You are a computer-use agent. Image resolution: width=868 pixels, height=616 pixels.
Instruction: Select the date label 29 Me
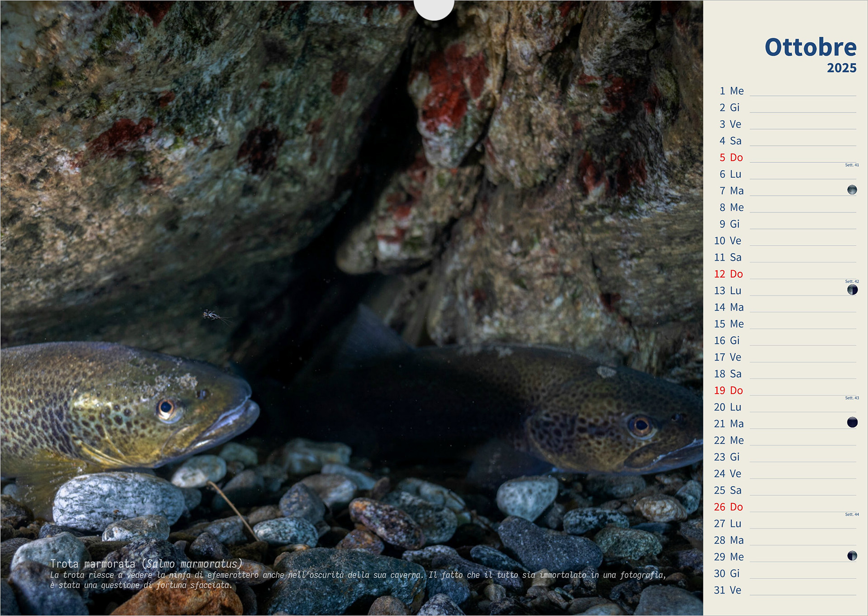click(x=729, y=557)
